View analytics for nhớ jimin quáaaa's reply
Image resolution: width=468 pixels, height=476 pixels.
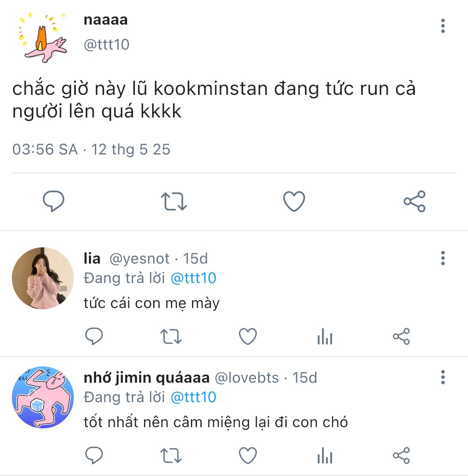(x=325, y=456)
